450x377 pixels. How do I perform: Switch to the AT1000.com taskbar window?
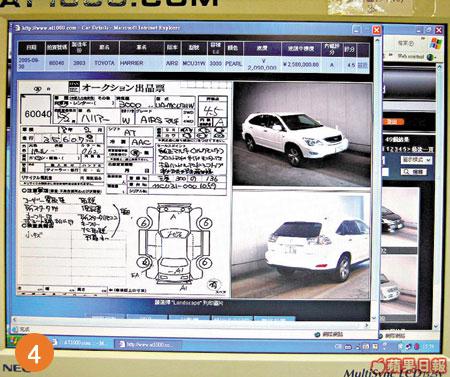click(79, 343)
